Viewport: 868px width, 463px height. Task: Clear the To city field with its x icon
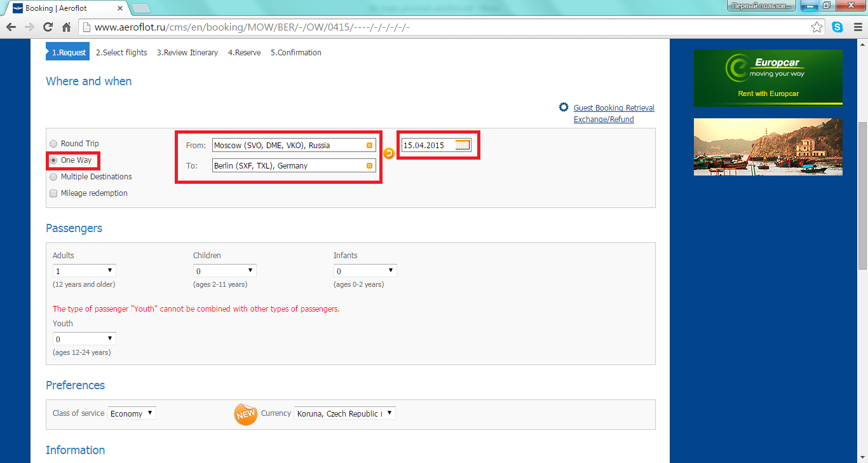click(369, 166)
